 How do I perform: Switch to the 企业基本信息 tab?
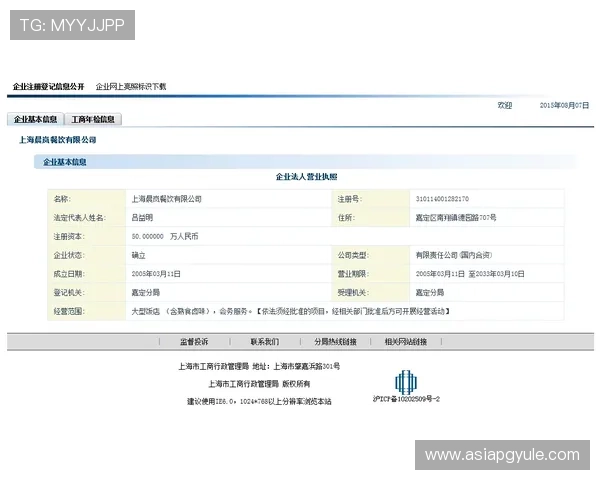tap(35, 119)
